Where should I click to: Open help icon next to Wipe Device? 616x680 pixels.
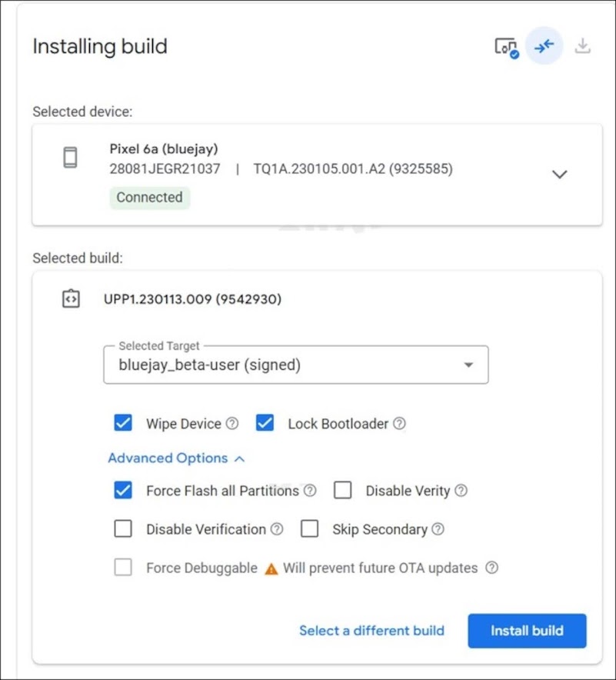(232, 424)
